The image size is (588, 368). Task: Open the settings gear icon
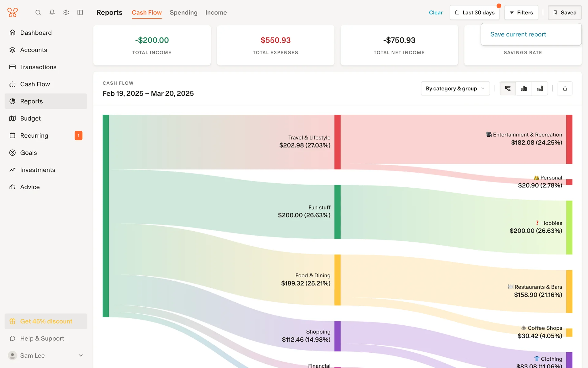pyautogui.click(x=66, y=13)
